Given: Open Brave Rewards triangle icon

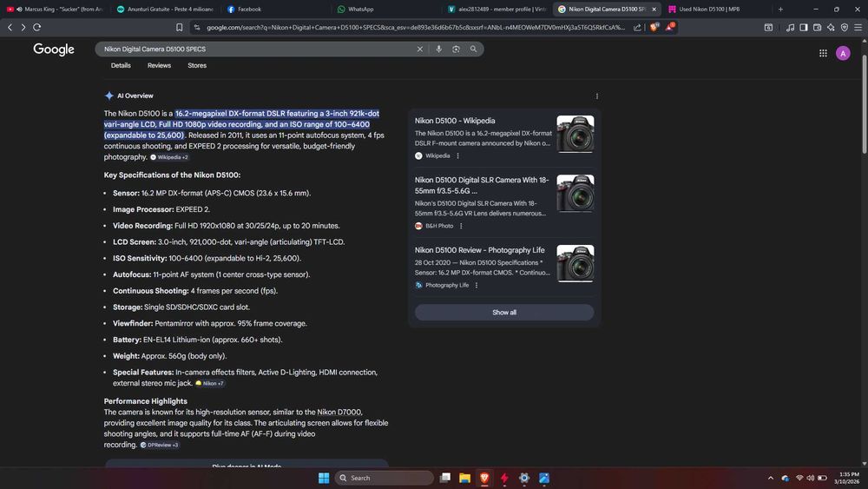Looking at the screenshot, I should pyautogui.click(x=669, y=27).
